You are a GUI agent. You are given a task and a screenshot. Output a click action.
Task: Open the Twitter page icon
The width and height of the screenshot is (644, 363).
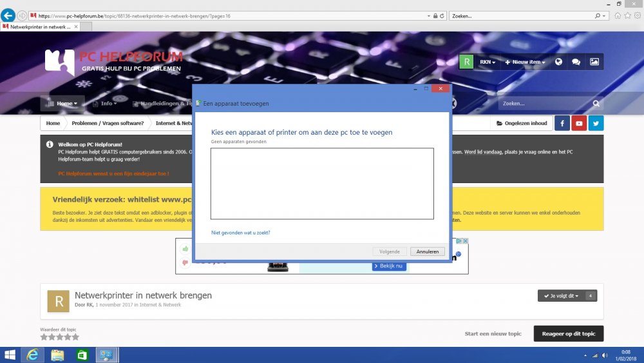click(x=596, y=123)
